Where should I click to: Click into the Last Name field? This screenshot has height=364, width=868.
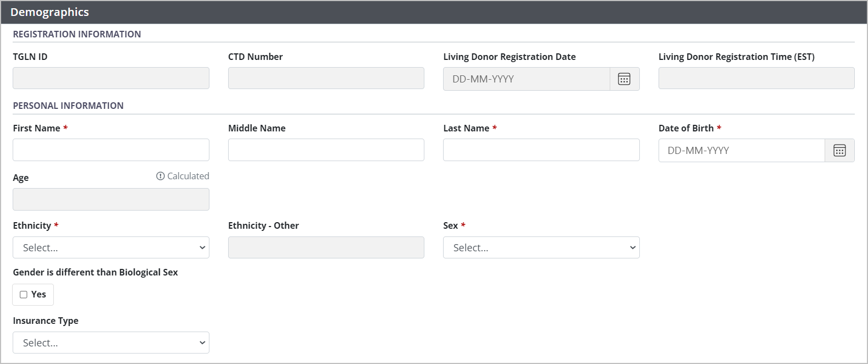click(541, 150)
